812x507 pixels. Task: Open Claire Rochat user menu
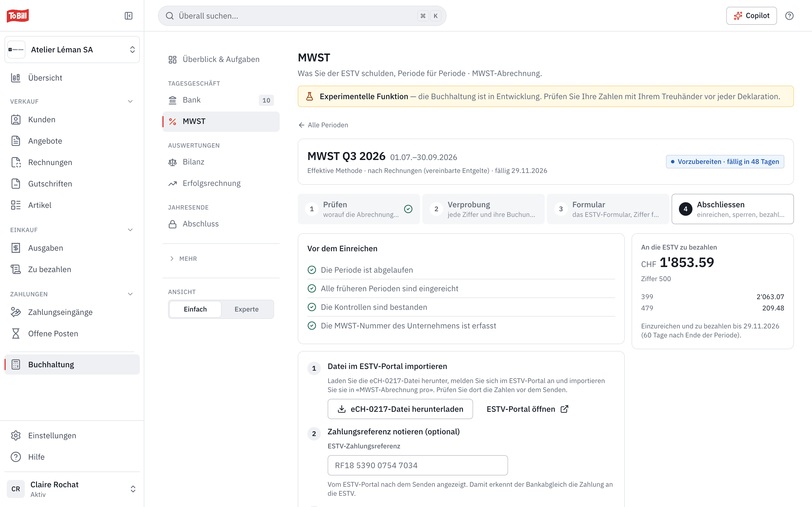click(x=72, y=489)
